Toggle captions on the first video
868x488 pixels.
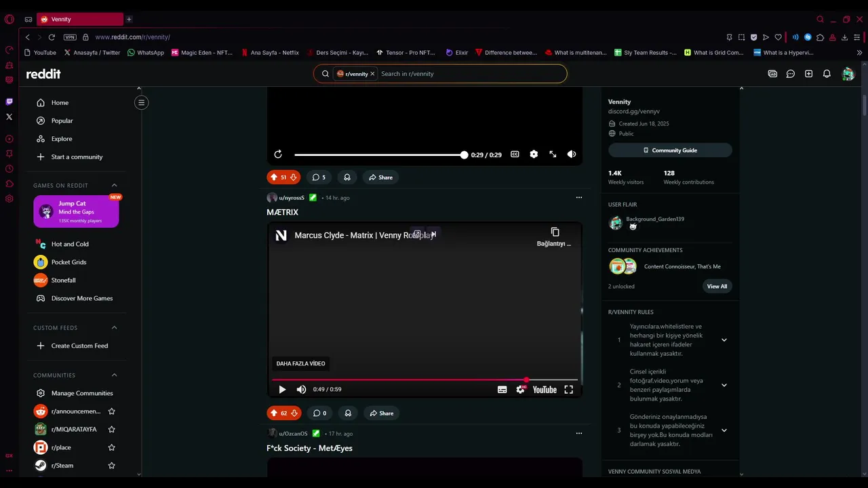click(x=515, y=155)
